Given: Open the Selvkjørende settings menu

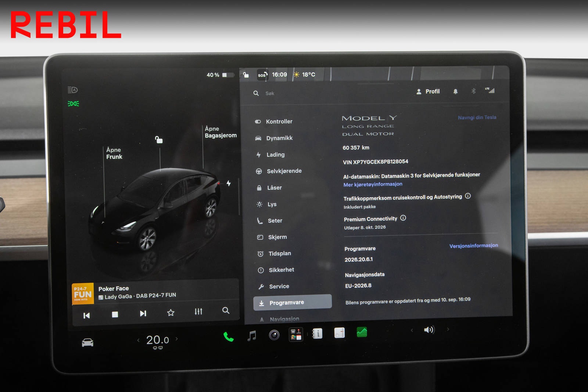Looking at the screenshot, I should pos(279,171).
